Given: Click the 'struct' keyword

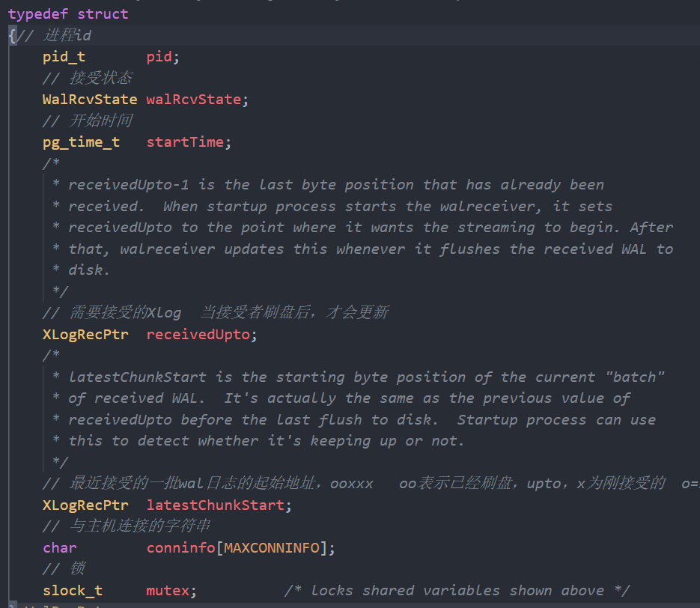Looking at the screenshot, I should point(103,13).
